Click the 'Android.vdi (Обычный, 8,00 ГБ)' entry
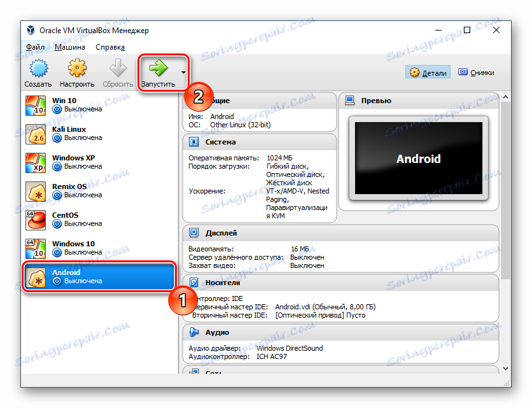The image size is (532, 408). (x=325, y=307)
